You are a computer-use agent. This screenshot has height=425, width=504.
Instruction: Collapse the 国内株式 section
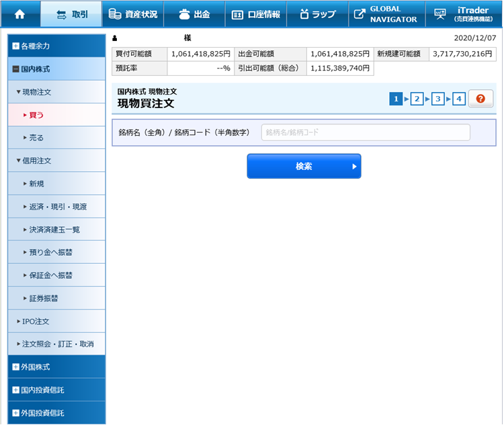pos(56,68)
